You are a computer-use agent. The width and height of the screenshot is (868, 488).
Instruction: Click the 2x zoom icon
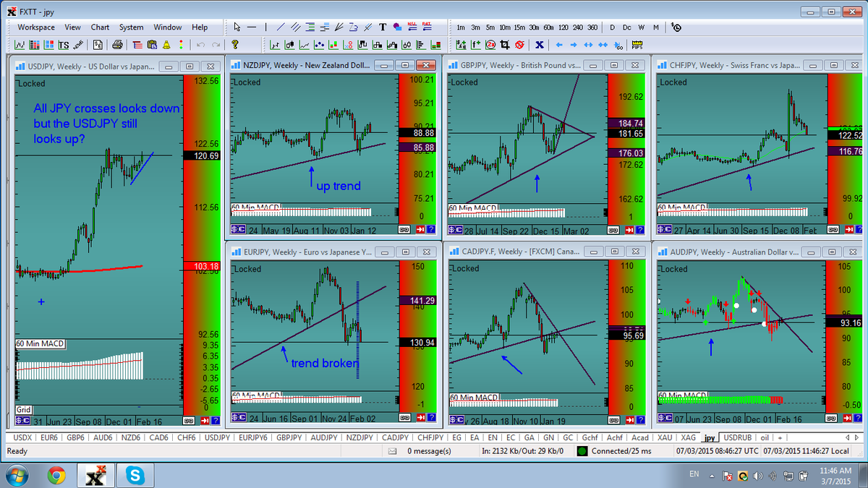[x=490, y=45]
